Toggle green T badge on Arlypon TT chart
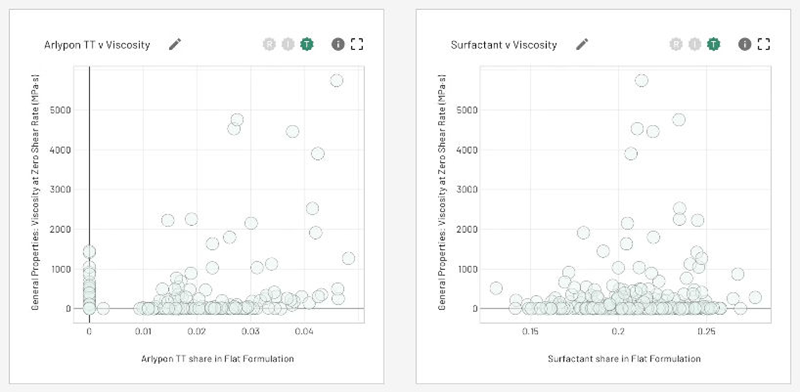 click(307, 44)
